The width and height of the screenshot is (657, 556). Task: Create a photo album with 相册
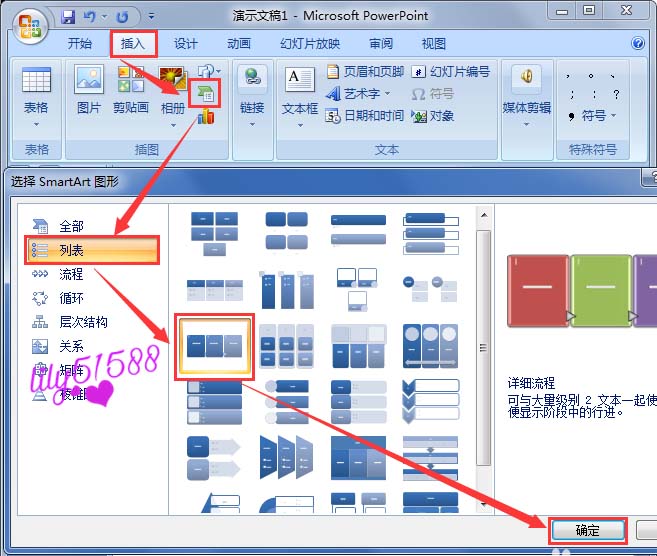pos(173,90)
